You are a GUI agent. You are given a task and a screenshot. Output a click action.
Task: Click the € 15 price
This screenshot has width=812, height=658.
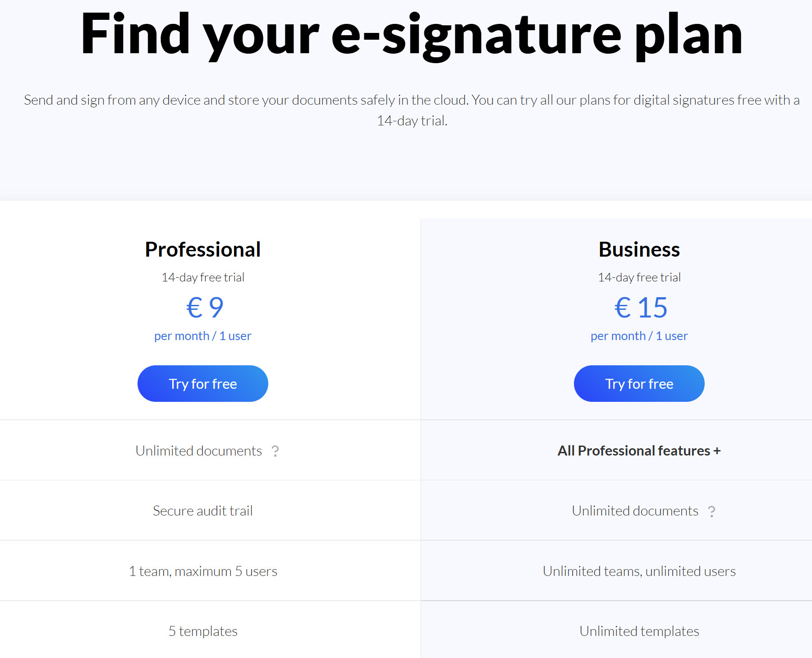point(641,308)
